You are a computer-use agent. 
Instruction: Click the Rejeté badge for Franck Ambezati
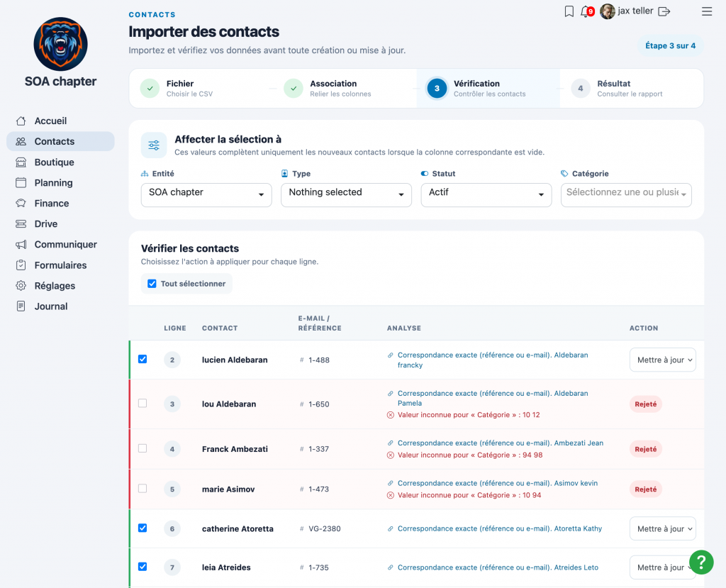pyautogui.click(x=645, y=449)
